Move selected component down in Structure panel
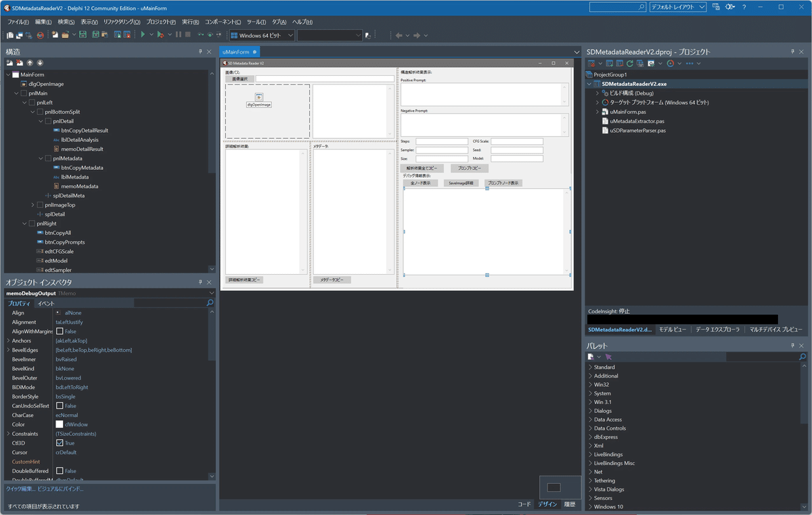Screen dimensions: 812x515 [40, 62]
